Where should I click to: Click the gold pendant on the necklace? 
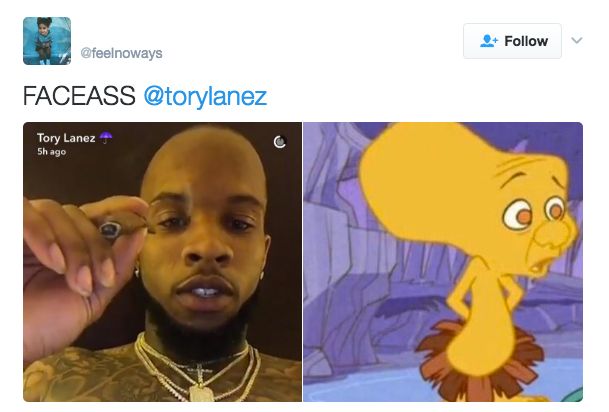199,389
